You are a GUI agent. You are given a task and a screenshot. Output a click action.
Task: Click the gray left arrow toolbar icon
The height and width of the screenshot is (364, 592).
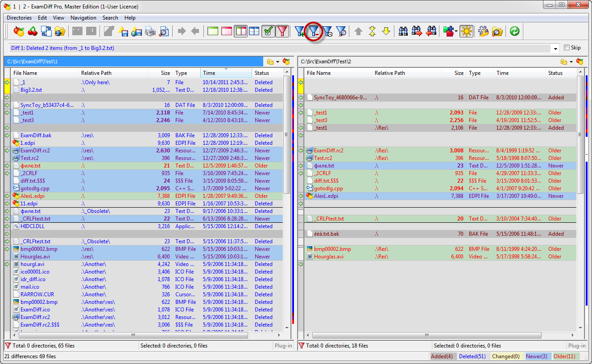click(x=195, y=31)
